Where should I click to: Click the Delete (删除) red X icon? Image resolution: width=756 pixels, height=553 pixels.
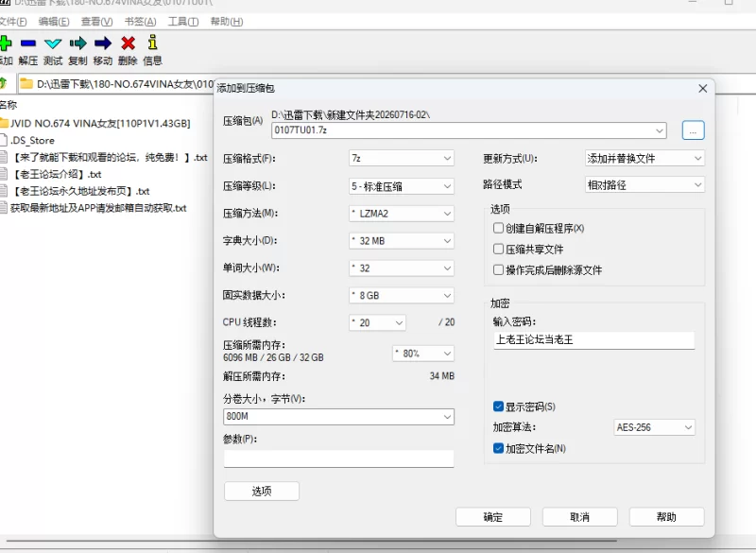pyautogui.click(x=128, y=43)
